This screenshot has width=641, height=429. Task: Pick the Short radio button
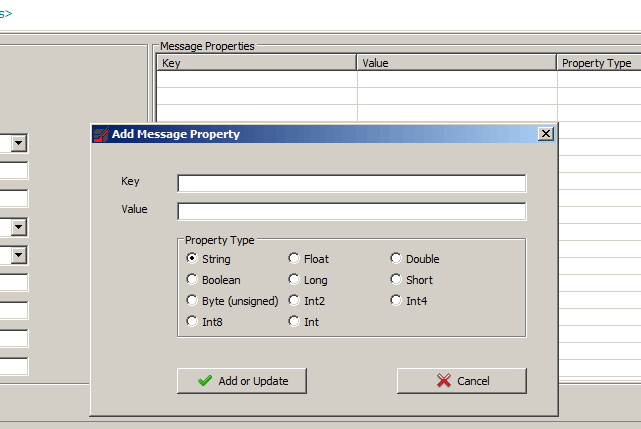pyautogui.click(x=396, y=280)
